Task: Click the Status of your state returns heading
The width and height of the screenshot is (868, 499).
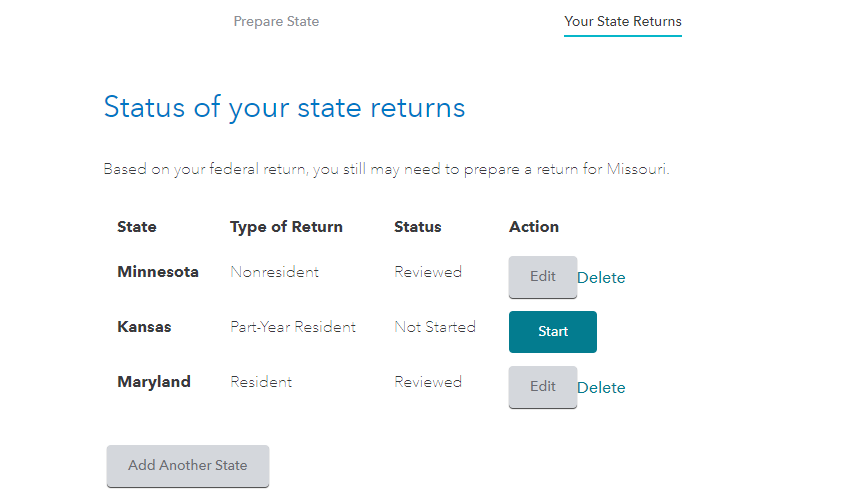Action: coord(284,107)
